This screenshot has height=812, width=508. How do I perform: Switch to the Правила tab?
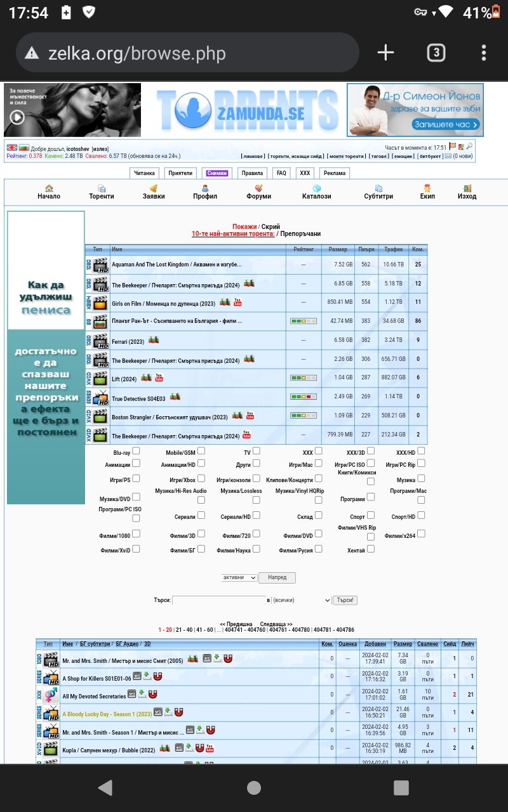click(x=252, y=173)
